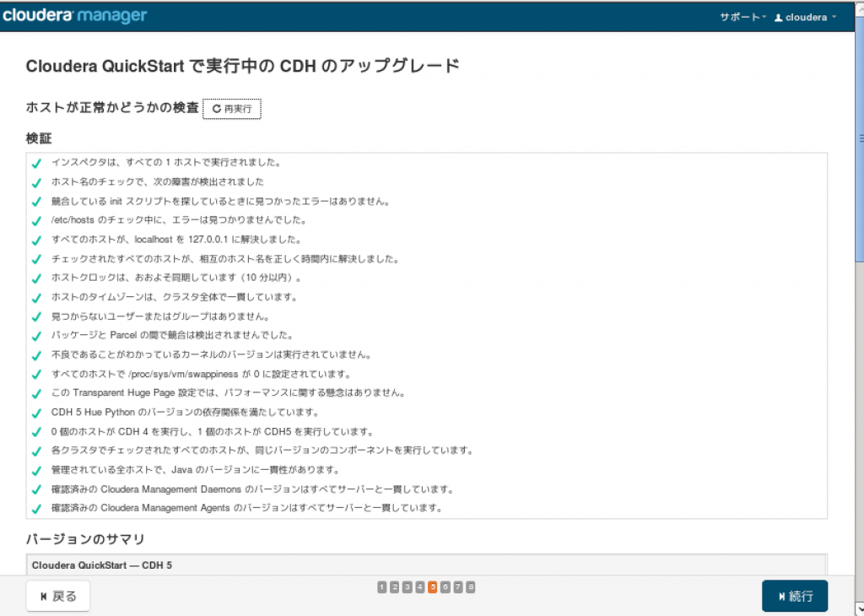Click checkmark beside Java バージョン row
Image resolution: width=864 pixels, height=616 pixels.
(36, 471)
